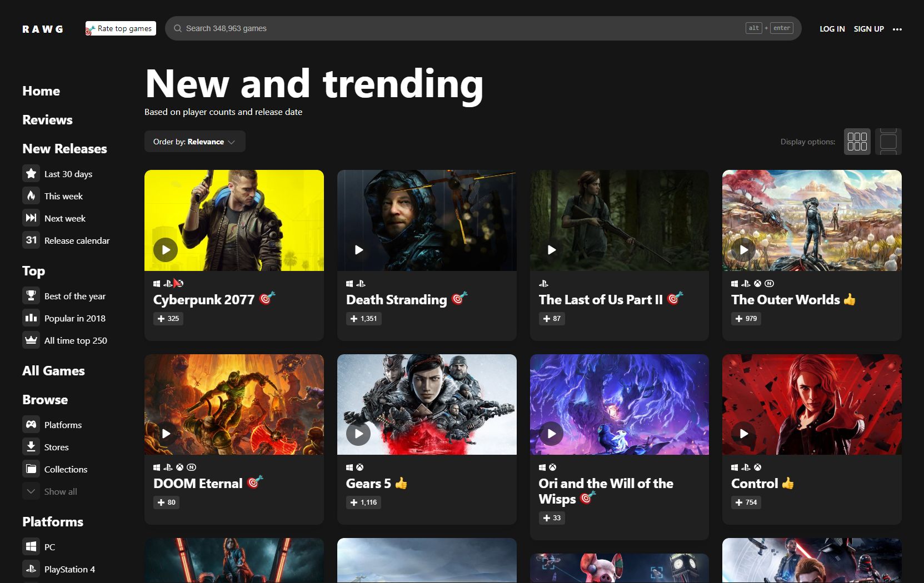Screen dimensions: 924x583
Task: Add Control with the +754 button
Action: coord(746,502)
